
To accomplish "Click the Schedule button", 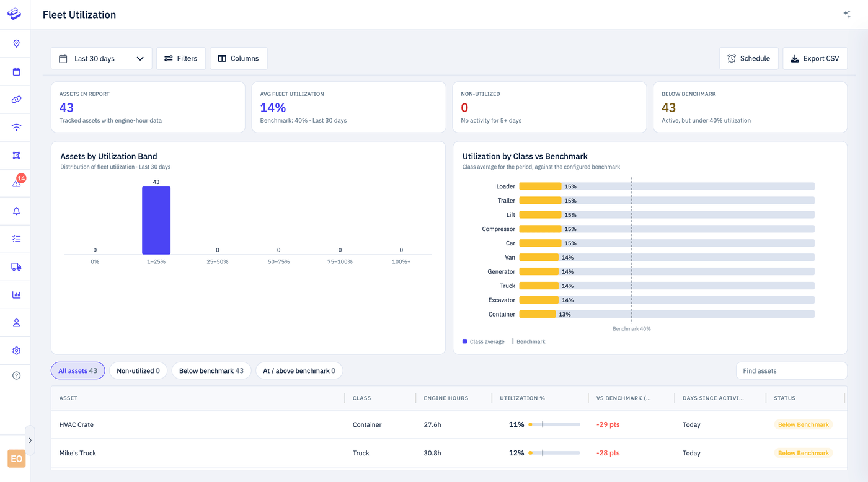I will click(749, 58).
